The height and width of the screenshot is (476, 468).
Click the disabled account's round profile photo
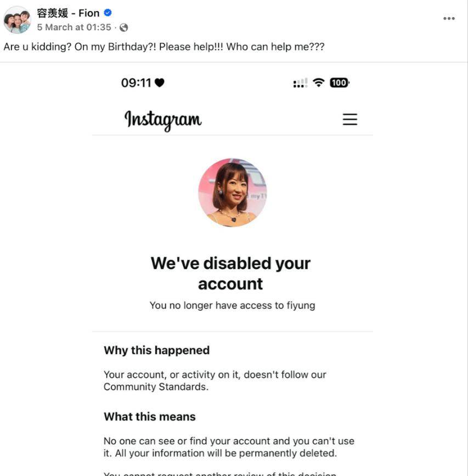pos(232,192)
